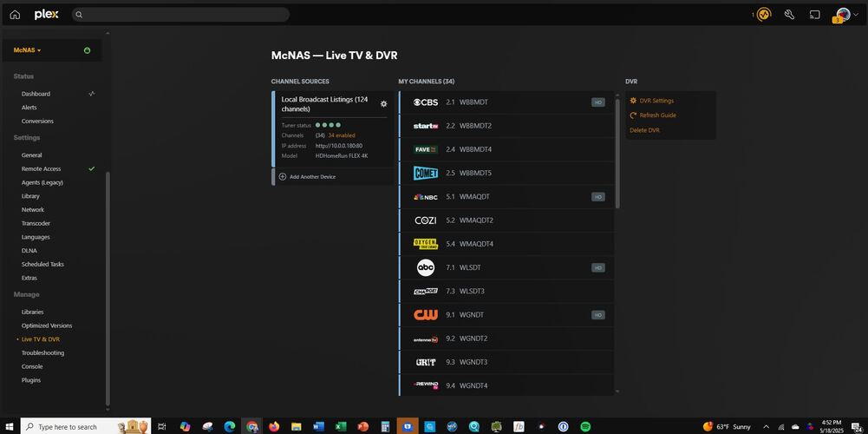Open the Dashboard page
This screenshot has width=868, height=434.
36,94
